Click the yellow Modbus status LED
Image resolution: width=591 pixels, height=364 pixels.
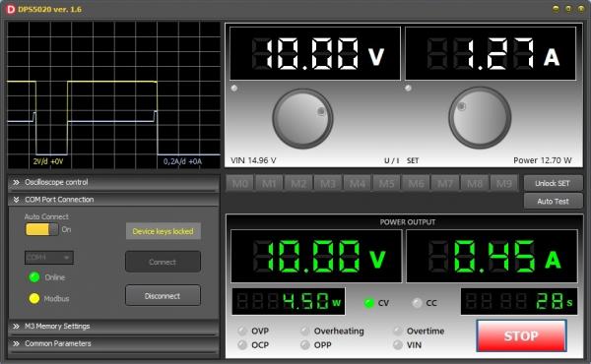pyautogui.click(x=34, y=298)
